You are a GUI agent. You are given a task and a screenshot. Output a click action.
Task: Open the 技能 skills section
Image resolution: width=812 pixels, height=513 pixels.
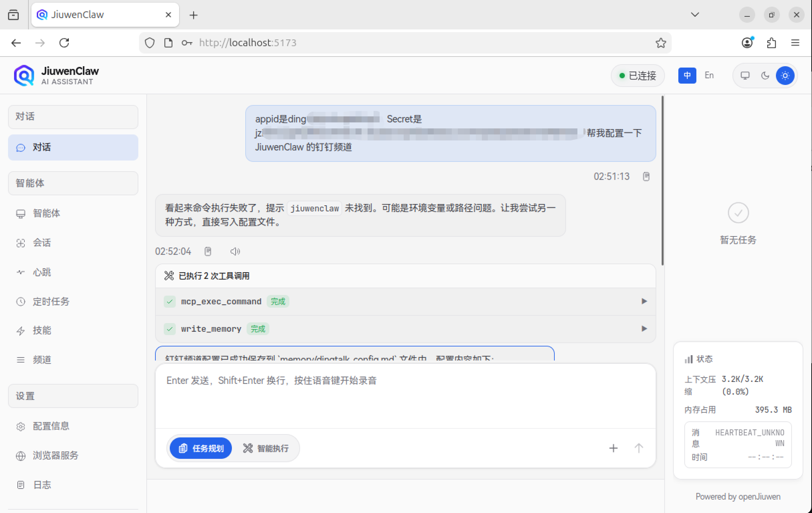coord(42,330)
